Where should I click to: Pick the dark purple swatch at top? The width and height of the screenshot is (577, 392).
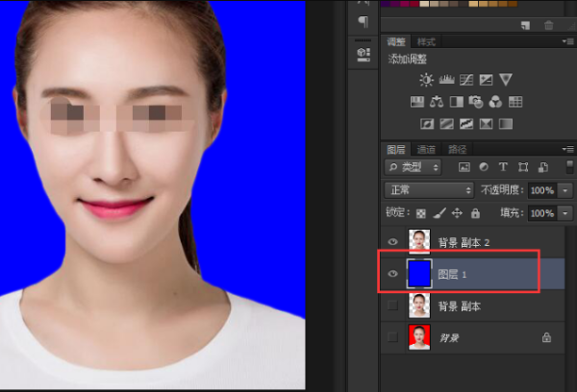click(386, 3)
